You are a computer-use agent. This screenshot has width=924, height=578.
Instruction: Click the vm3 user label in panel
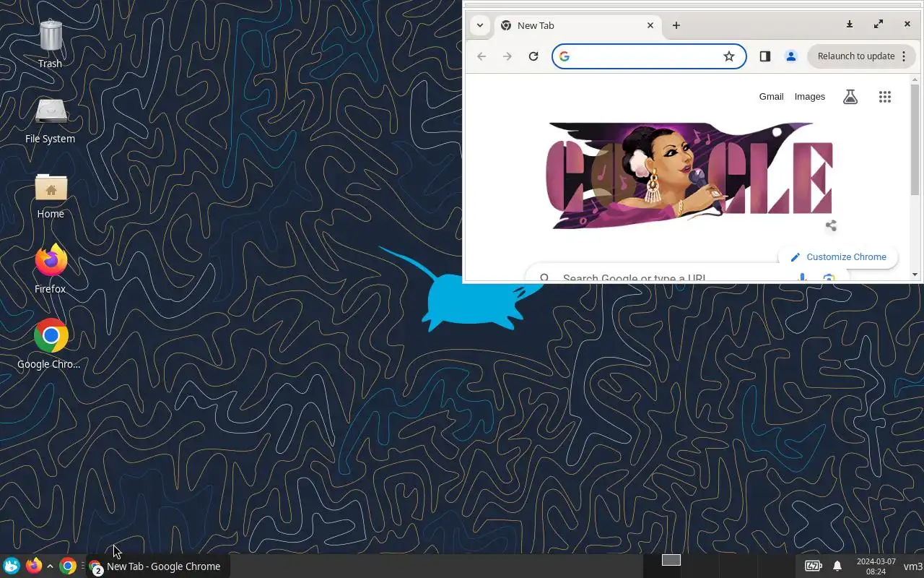912,566
